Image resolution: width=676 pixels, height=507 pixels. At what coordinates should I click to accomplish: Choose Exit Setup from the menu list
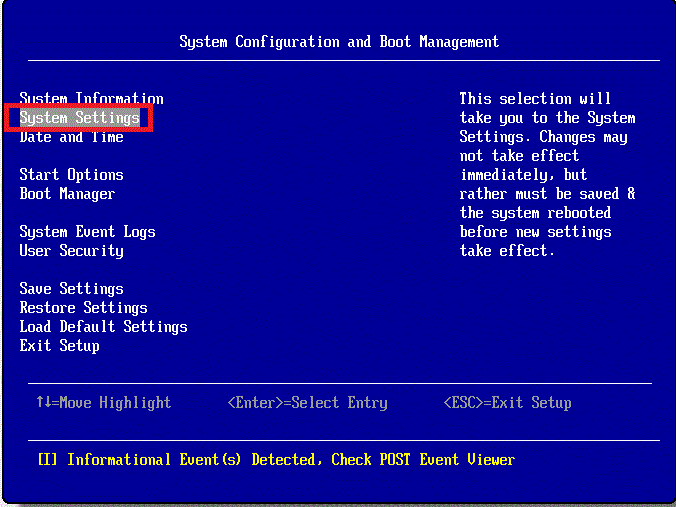[59, 346]
